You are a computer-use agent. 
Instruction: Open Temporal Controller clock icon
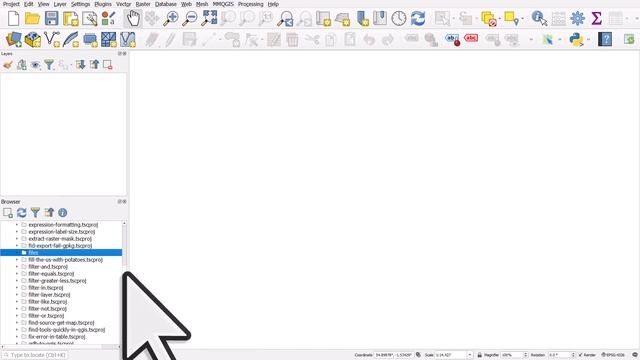(x=399, y=18)
